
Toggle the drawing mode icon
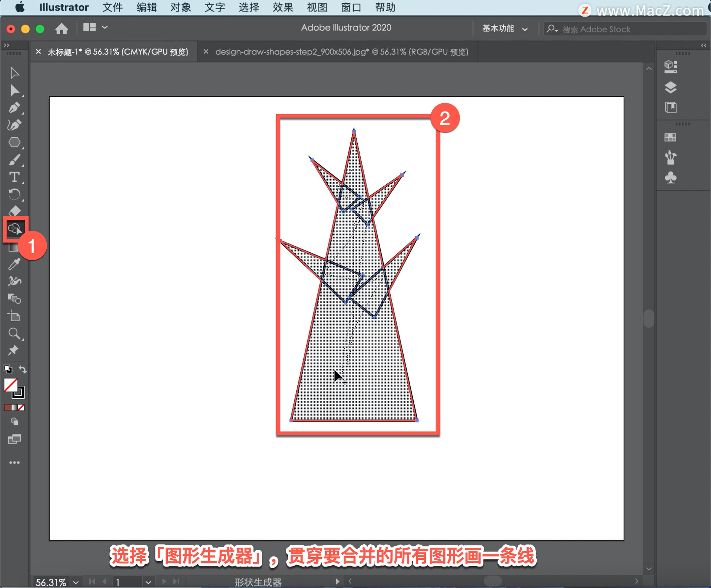[14, 421]
